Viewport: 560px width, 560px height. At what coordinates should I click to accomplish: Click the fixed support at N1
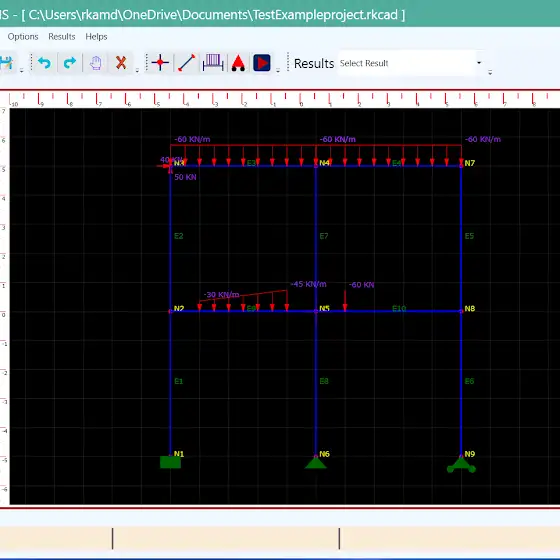click(170, 462)
